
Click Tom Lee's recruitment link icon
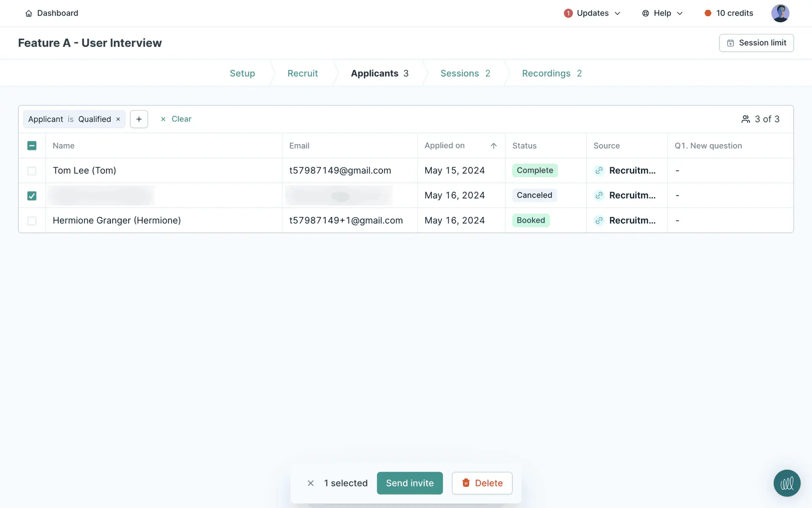(599, 171)
